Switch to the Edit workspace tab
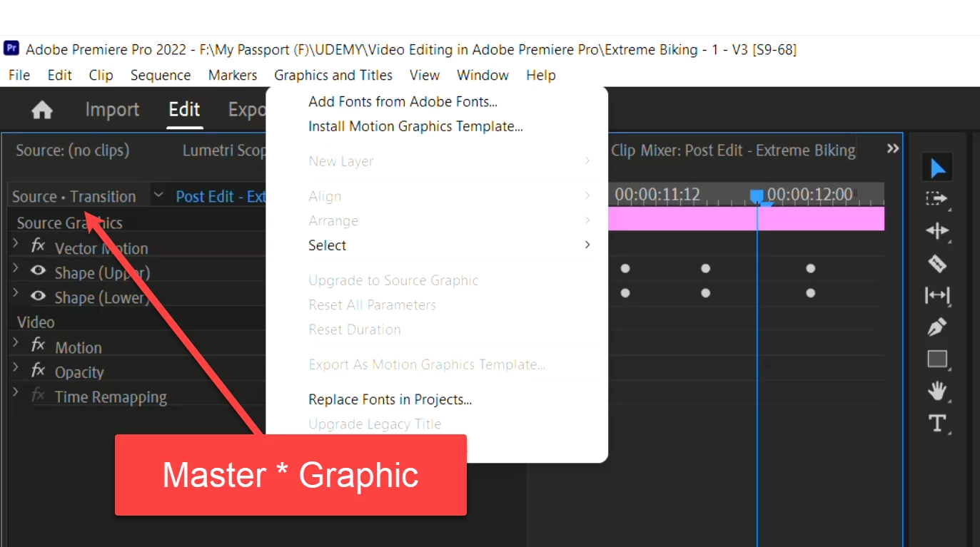Image resolution: width=980 pixels, height=547 pixels. point(184,110)
